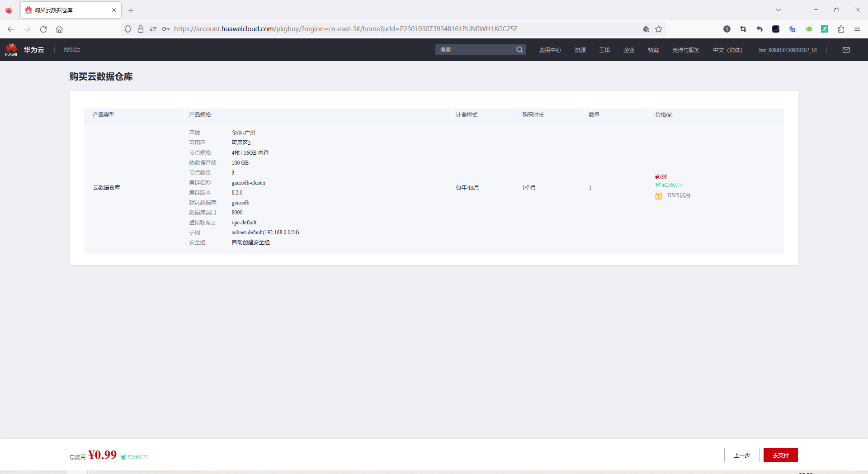The width and height of the screenshot is (868, 474).
Task: Click the 省 ¥2560.77 savings in table
Action: point(669,185)
